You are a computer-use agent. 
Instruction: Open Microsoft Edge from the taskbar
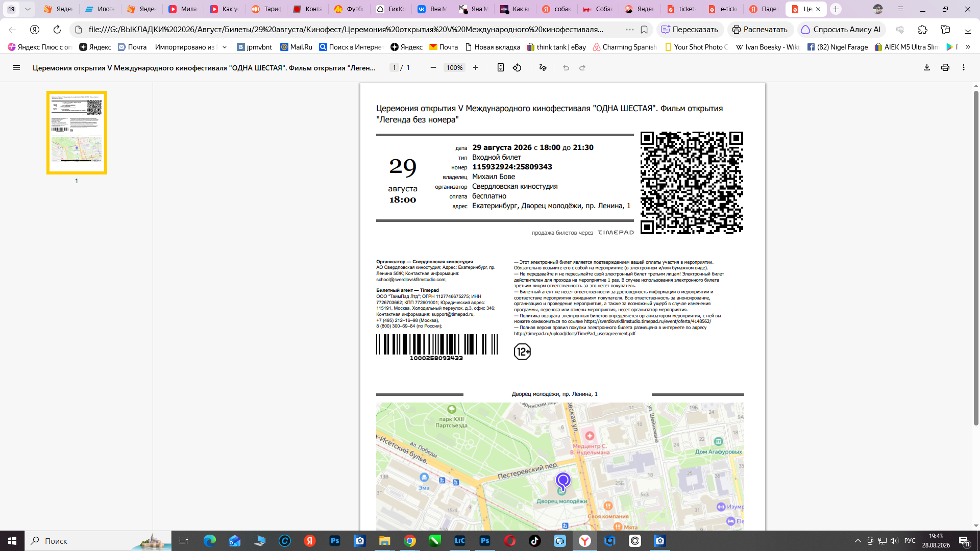point(210,541)
